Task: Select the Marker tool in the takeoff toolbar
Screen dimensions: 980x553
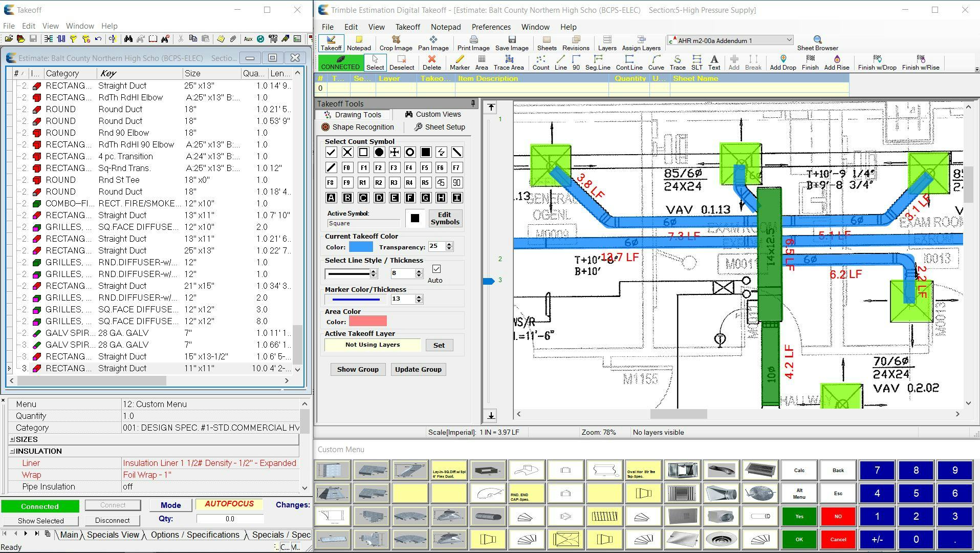Action: pyautogui.click(x=460, y=61)
